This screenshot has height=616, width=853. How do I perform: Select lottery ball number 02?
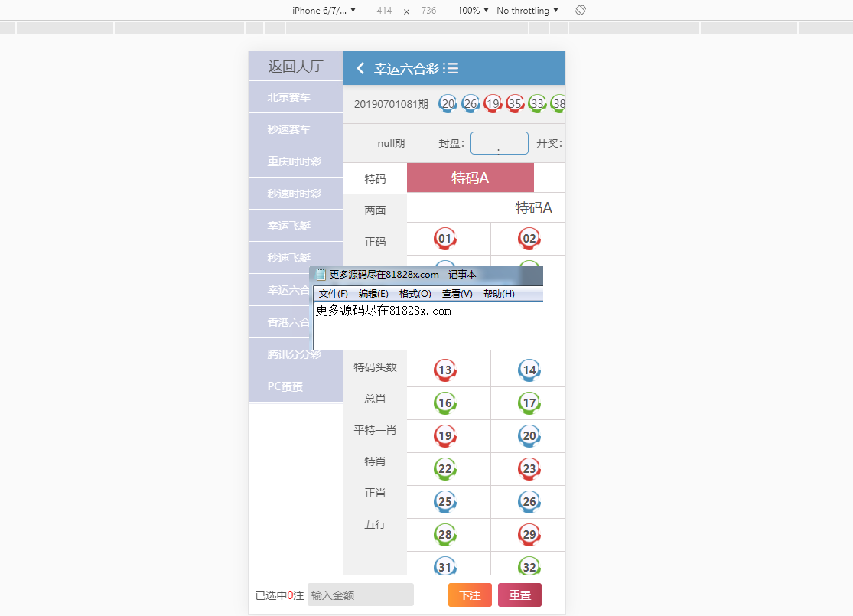[529, 239]
